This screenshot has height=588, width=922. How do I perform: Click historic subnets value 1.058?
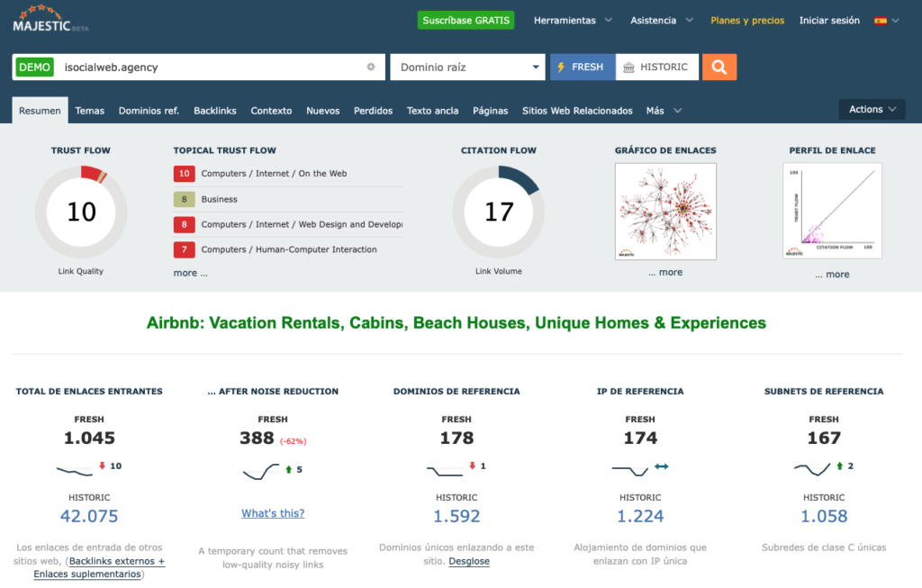coord(824,516)
